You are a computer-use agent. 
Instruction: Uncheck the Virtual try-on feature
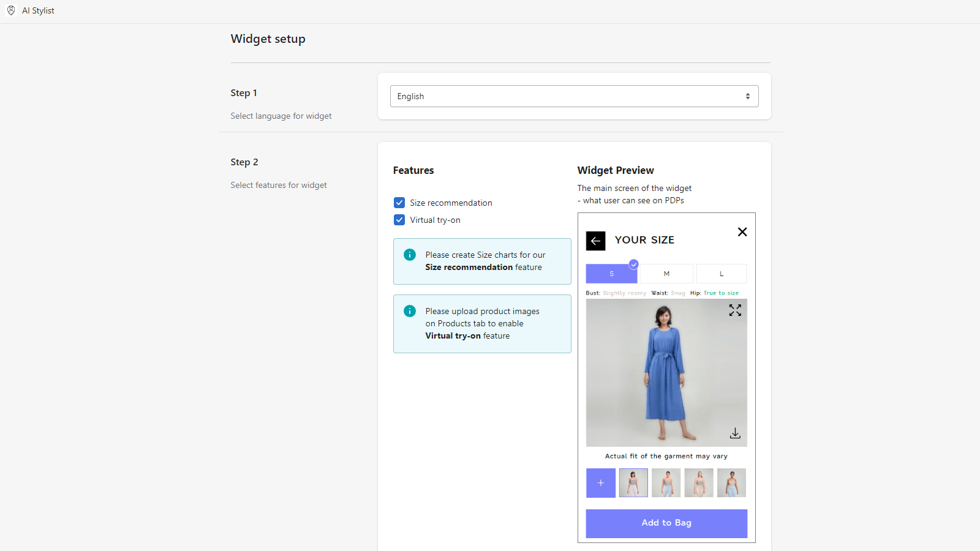[x=399, y=220]
